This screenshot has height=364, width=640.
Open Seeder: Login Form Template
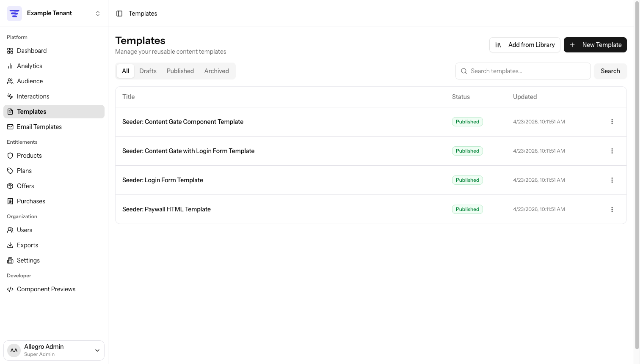[163, 180]
